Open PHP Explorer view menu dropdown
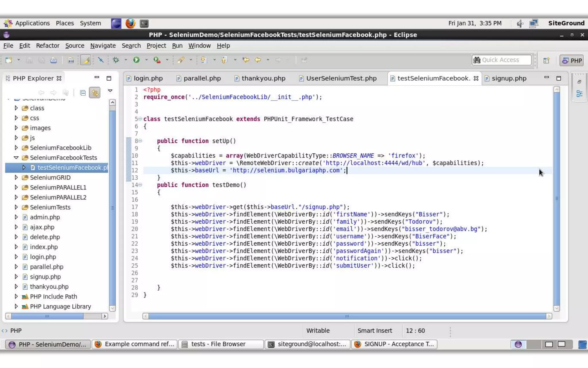588x368 pixels. 110,91
